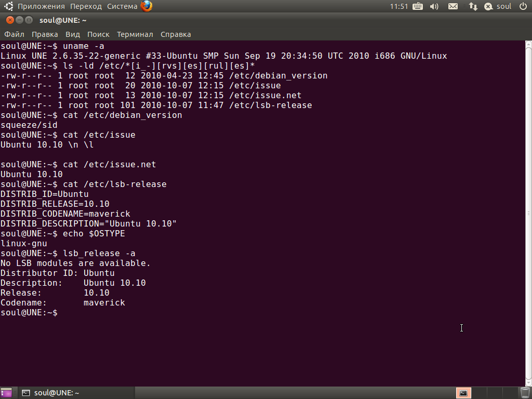Click the show desktop icon in bottom panel

[6, 393]
